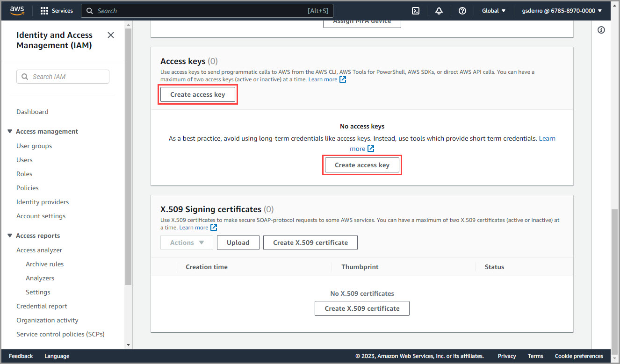Open the Credential report page
The width and height of the screenshot is (620, 364).
42,306
